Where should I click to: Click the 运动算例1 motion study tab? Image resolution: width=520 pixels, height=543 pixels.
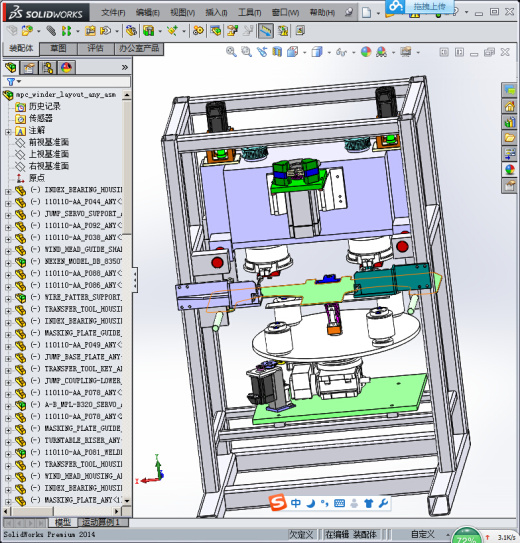pos(100,522)
